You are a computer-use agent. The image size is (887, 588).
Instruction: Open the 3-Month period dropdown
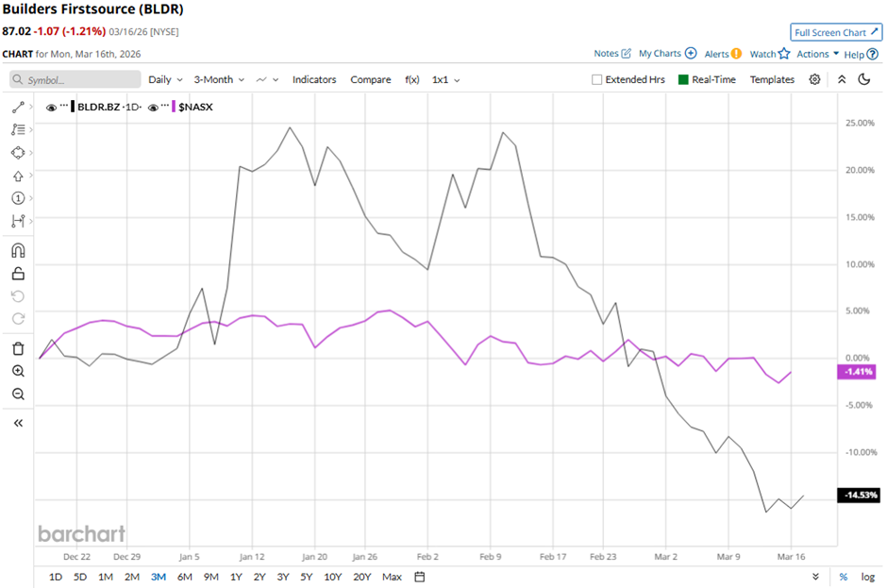pyautogui.click(x=219, y=80)
